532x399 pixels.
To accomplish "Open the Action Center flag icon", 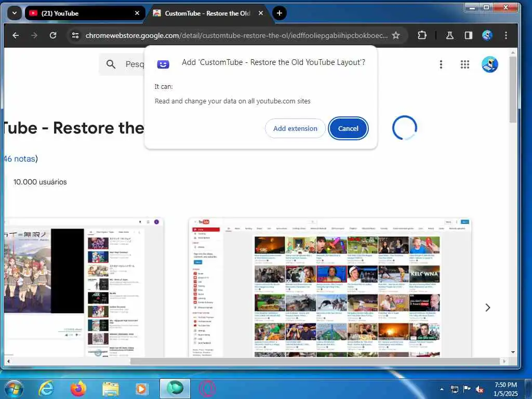I will [x=467, y=389].
